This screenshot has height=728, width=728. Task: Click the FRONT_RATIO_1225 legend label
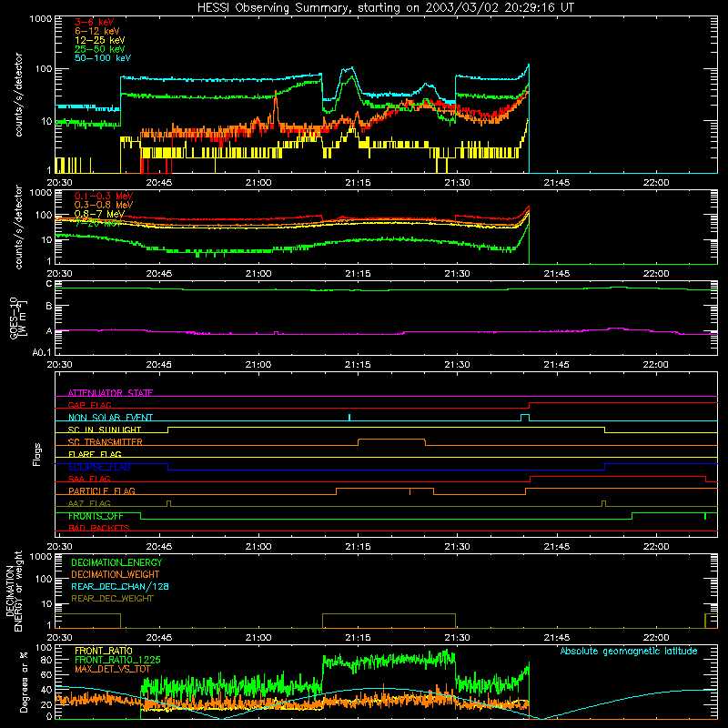pyautogui.click(x=117, y=661)
